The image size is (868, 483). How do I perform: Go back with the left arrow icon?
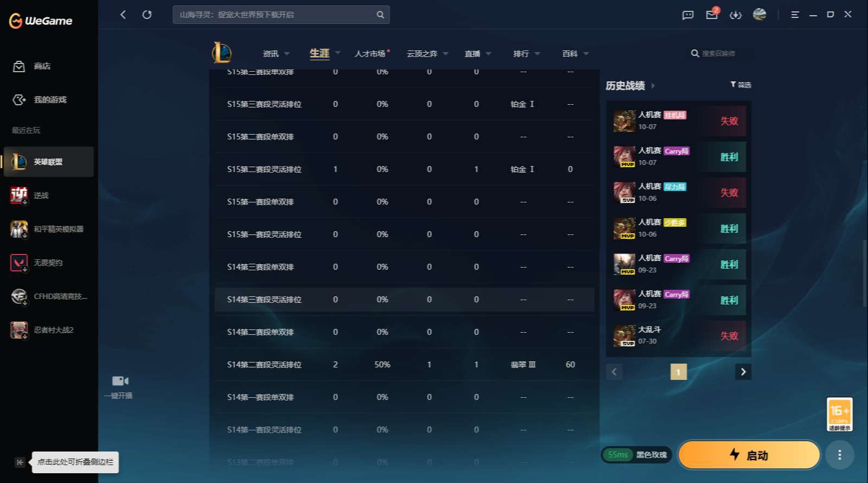123,15
